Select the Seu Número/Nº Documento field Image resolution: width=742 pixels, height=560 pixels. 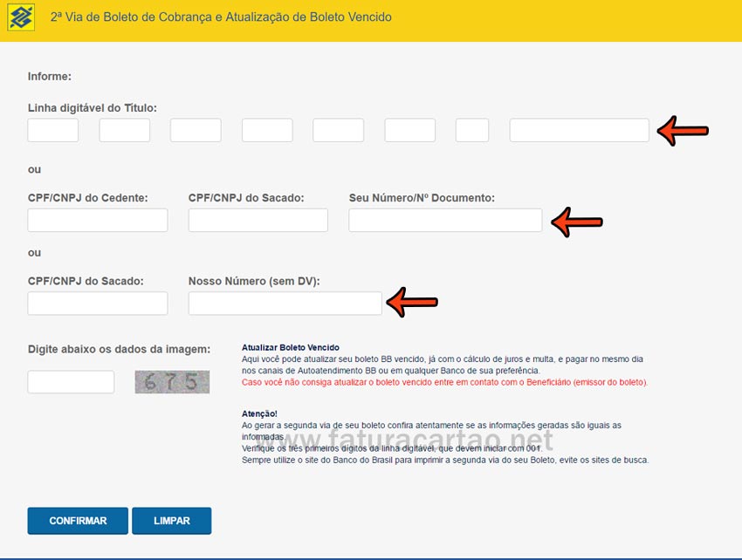[x=443, y=220]
